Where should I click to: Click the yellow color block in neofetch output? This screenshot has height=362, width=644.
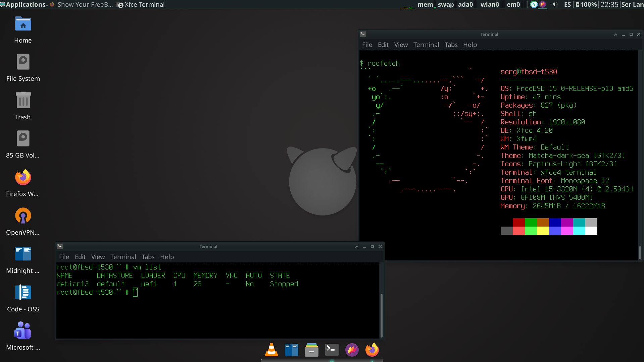coord(543,231)
